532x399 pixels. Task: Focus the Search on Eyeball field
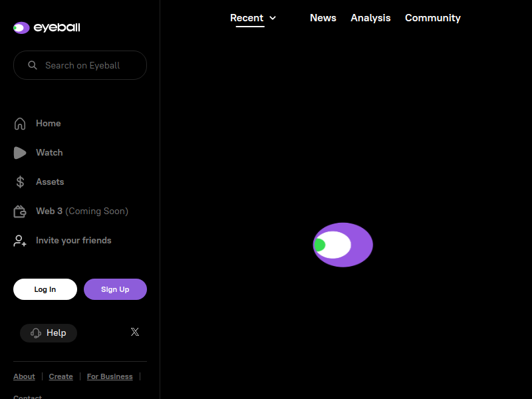click(86, 65)
